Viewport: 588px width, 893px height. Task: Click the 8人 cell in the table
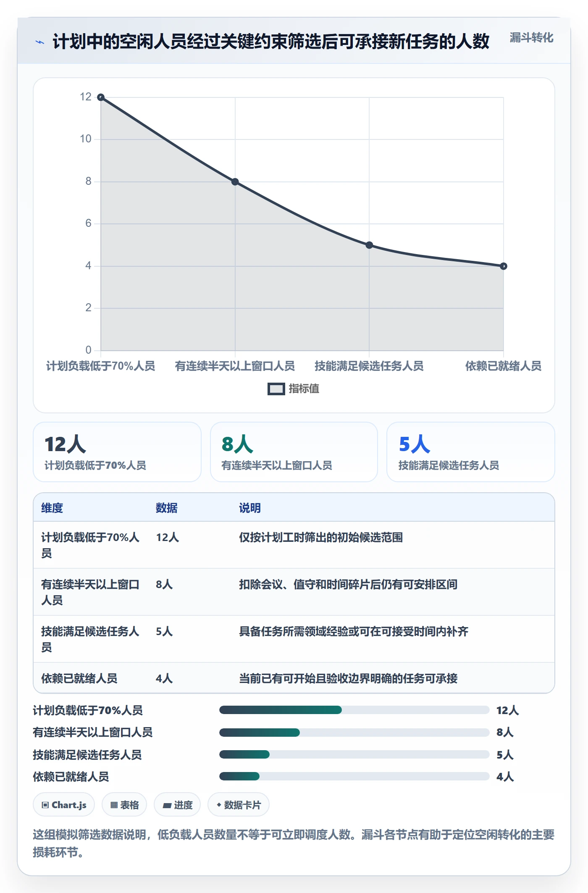pyautogui.click(x=164, y=585)
